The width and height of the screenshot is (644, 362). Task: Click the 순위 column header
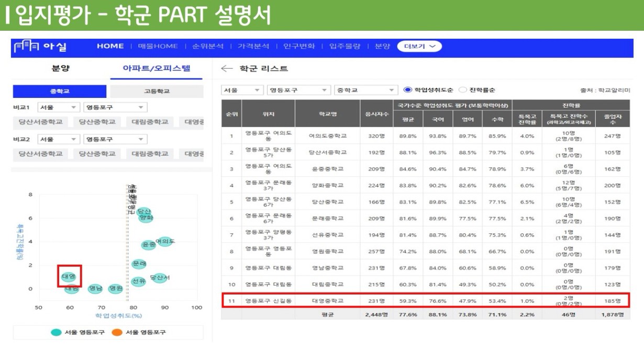(x=231, y=113)
